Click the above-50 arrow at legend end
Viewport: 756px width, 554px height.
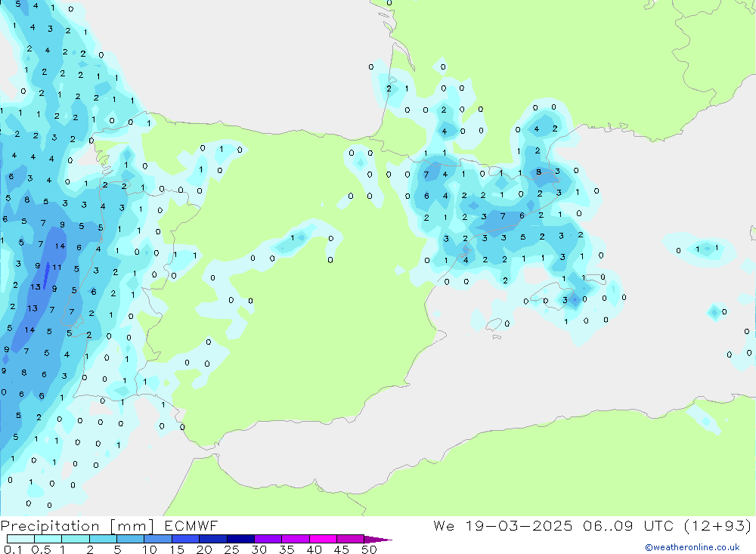(378, 540)
